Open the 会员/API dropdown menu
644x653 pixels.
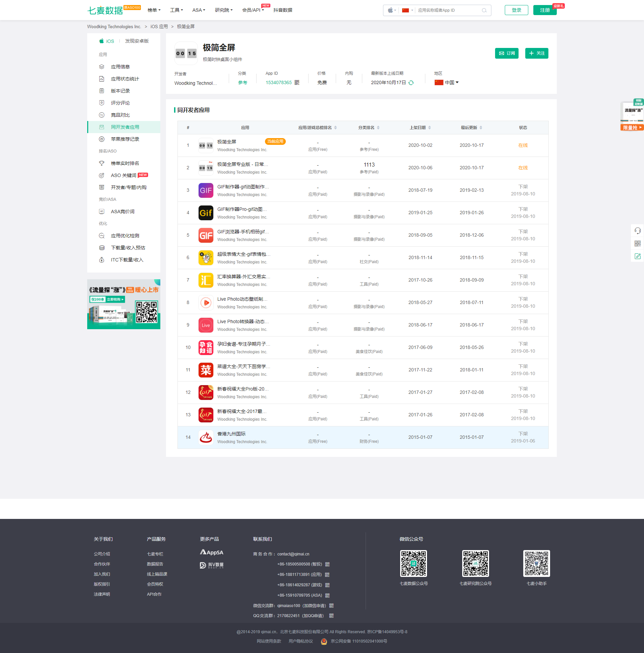253,10
